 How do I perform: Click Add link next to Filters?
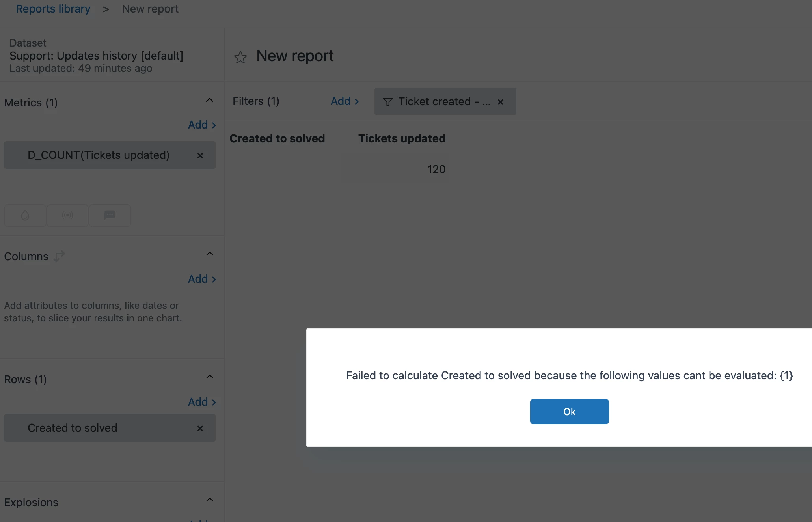coord(345,101)
